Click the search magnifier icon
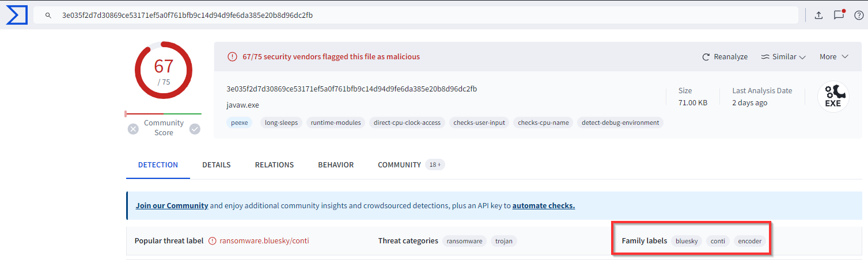Viewport: 868px width, 260px height. tap(48, 16)
